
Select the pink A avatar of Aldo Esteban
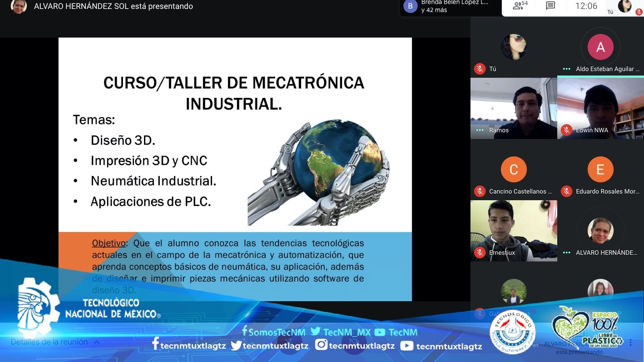click(601, 47)
